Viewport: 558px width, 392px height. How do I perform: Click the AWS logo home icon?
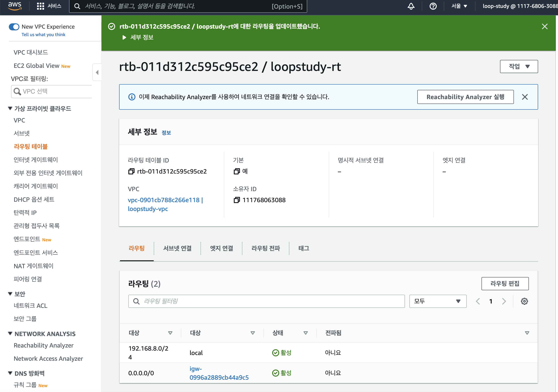pos(15,6)
